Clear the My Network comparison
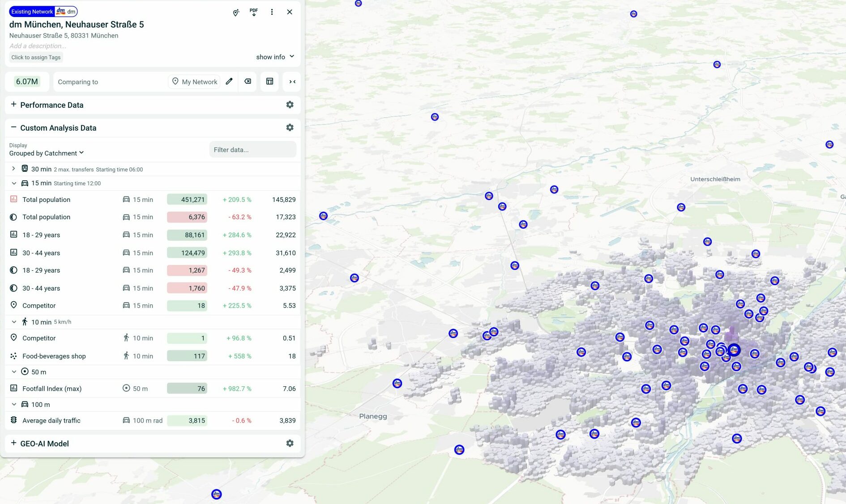 pyautogui.click(x=248, y=81)
